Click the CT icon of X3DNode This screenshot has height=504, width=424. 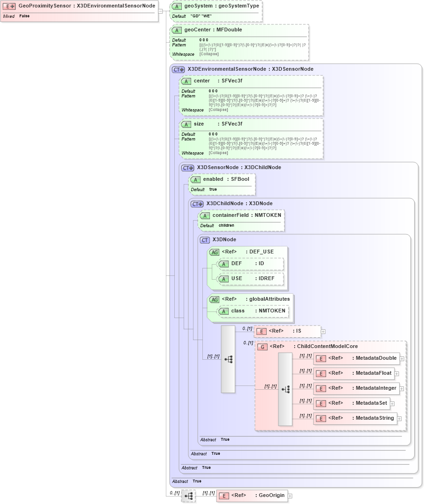[205, 240]
